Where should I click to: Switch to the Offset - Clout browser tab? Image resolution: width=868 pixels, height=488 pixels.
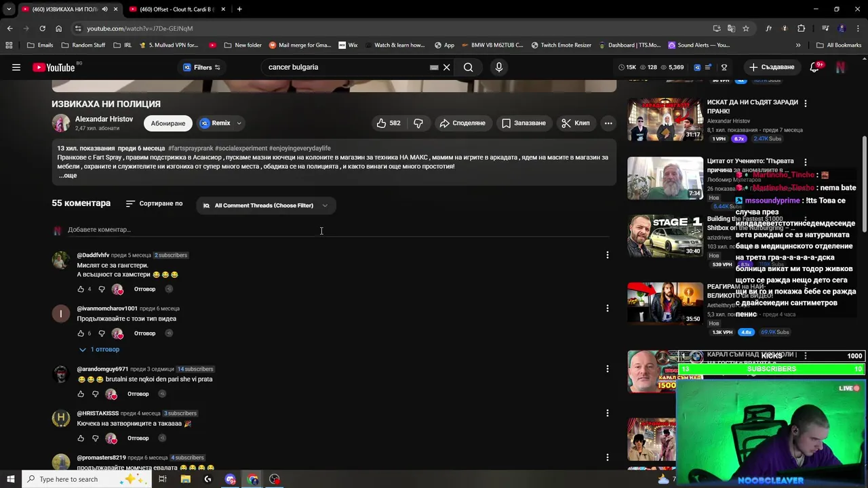[176, 9]
